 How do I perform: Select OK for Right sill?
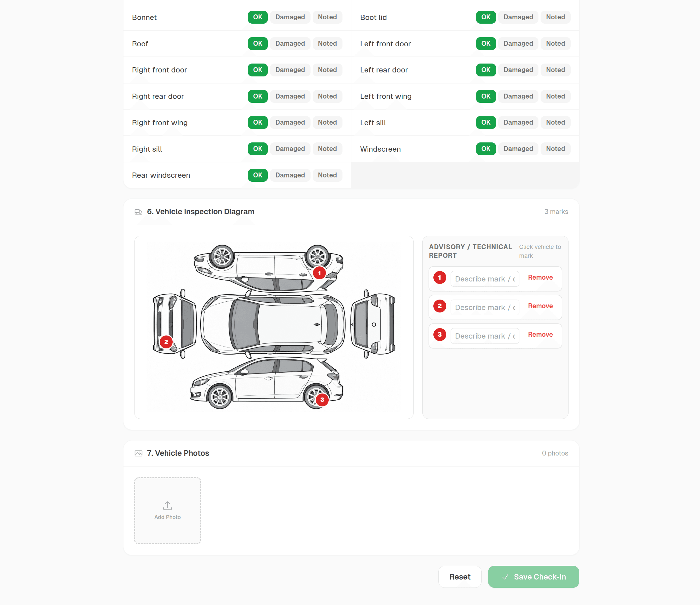pyautogui.click(x=258, y=149)
